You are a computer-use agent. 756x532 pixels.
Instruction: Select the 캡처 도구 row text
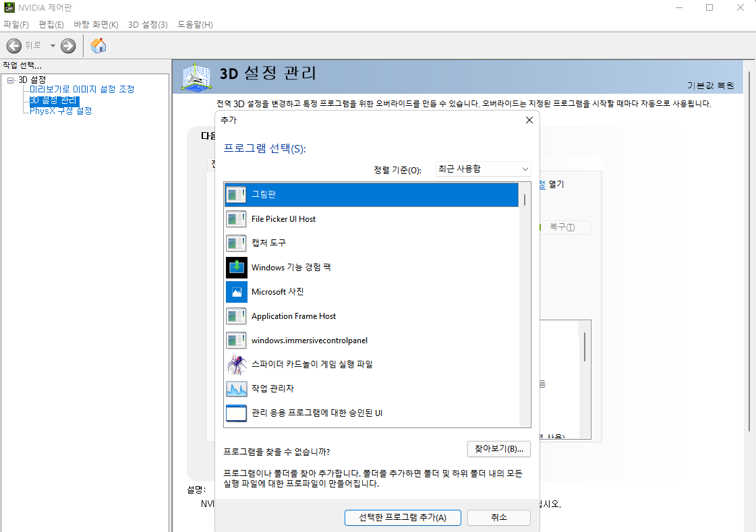268,243
